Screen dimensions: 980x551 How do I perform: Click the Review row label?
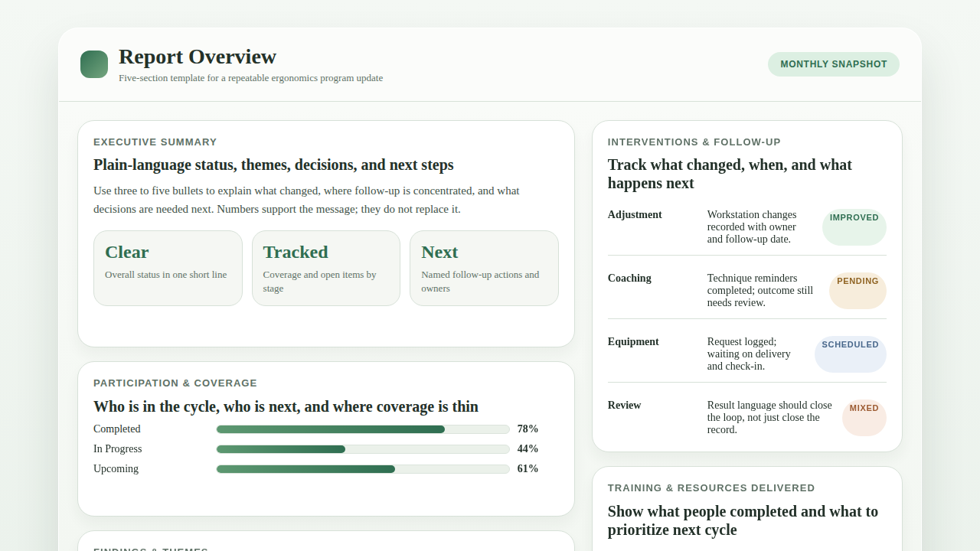[624, 406]
